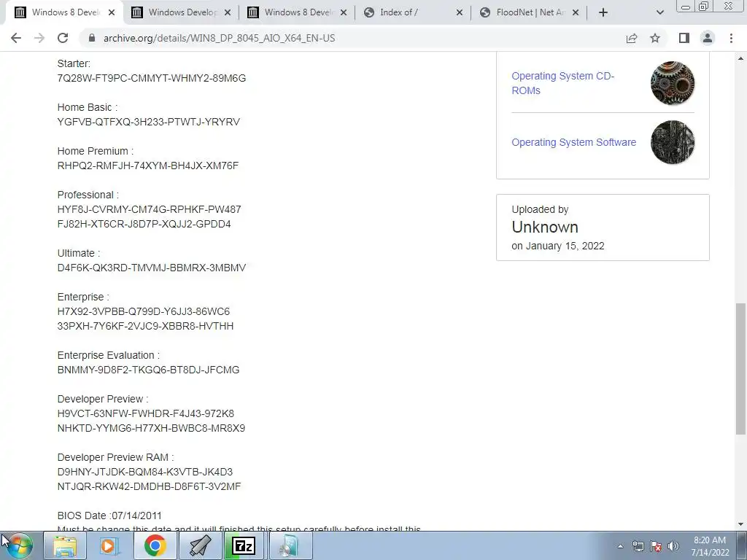The height and width of the screenshot is (560, 747).
Task: Click the Home Basic key YGFVB-QTFXQ-3H233-PTWTJ-YRYRV
Action: pos(149,122)
